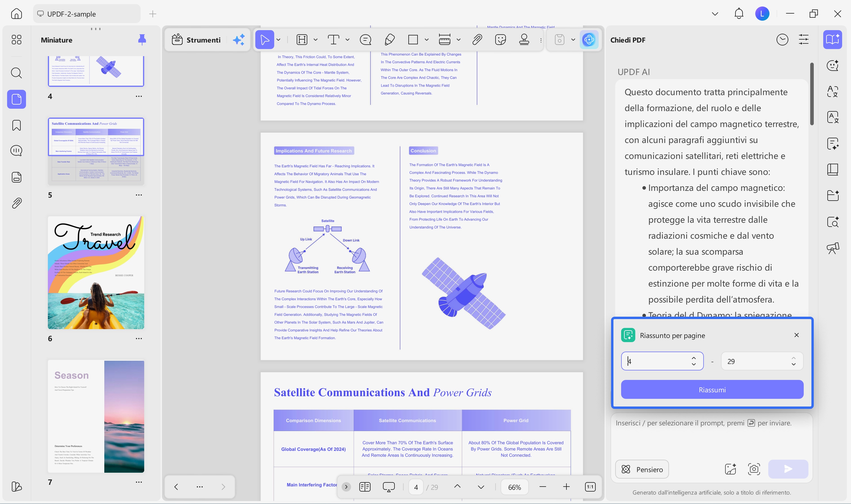Image resolution: width=851 pixels, height=504 pixels.
Task: Select the measurement ruler tool
Action: click(x=444, y=40)
